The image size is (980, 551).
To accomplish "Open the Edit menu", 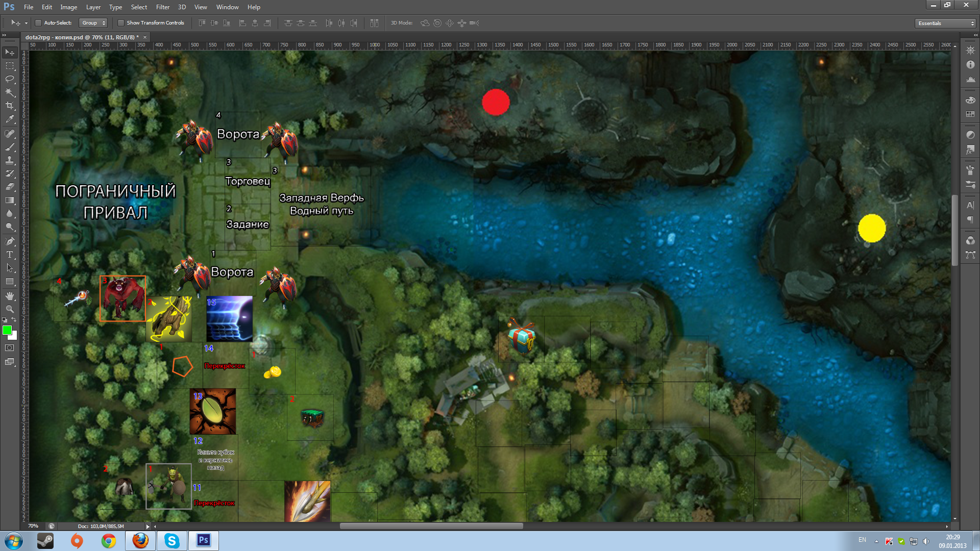I will coord(47,7).
